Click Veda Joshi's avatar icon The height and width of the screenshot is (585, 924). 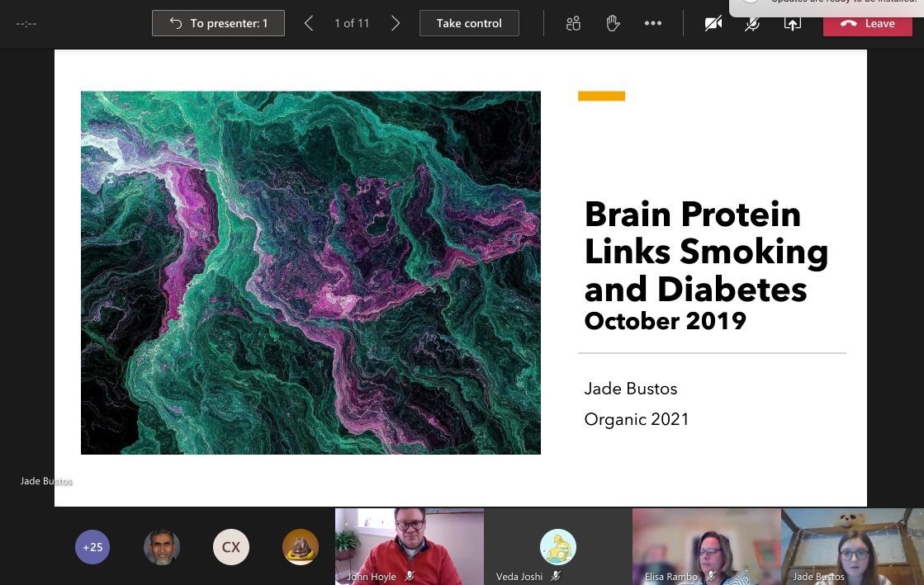[x=558, y=546]
